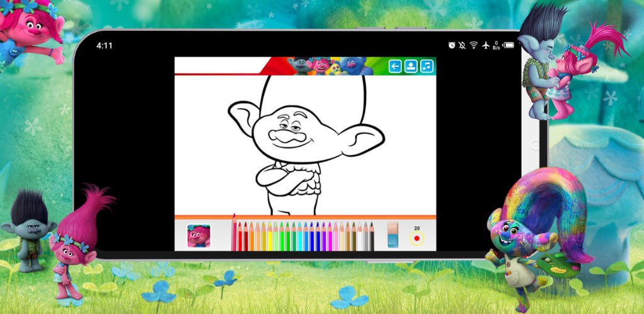Open the Poppy picture thumbnail
Screen dimensions: 644x314
(199, 235)
